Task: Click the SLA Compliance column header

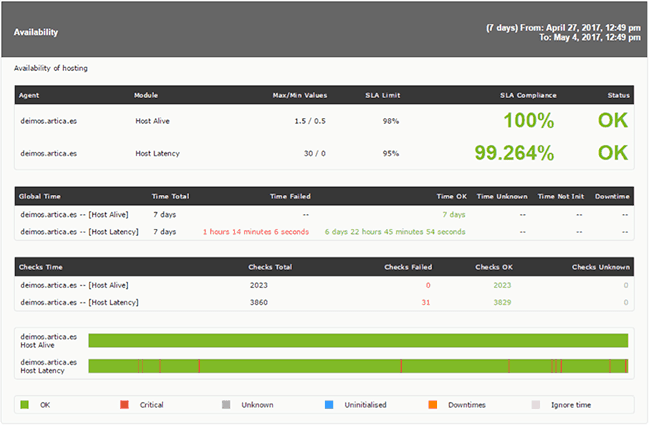Action: 528,95
